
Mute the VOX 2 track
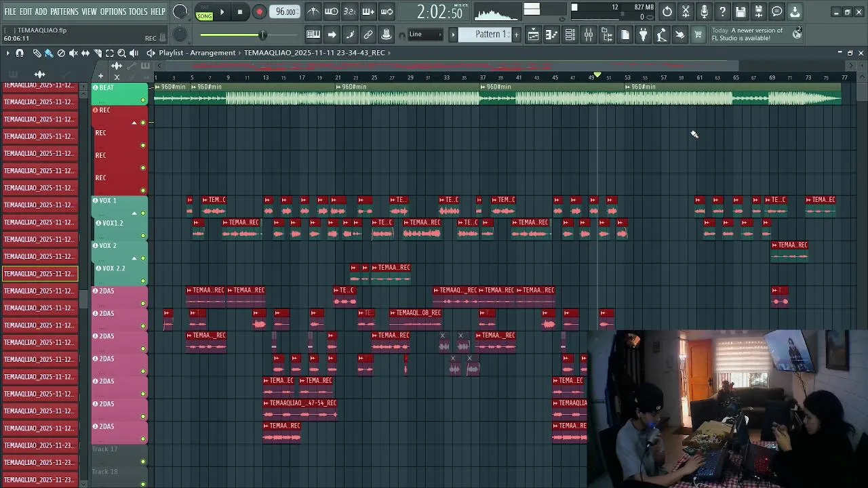pos(143,258)
